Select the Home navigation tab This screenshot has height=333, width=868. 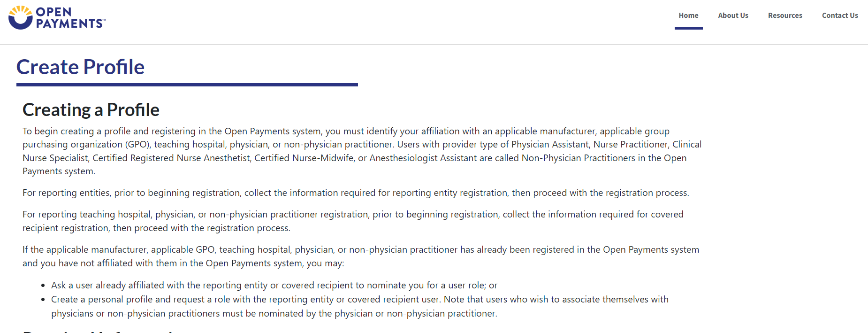click(688, 15)
